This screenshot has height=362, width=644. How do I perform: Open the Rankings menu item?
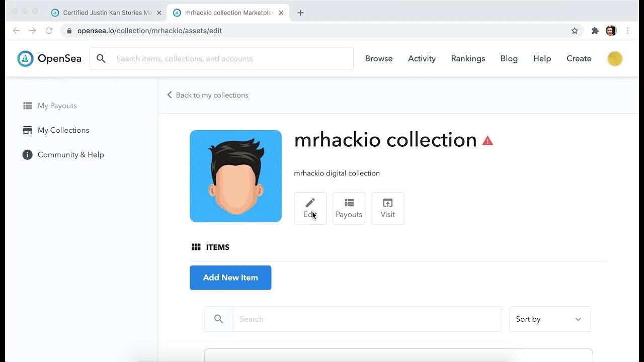tap(468, 59)
